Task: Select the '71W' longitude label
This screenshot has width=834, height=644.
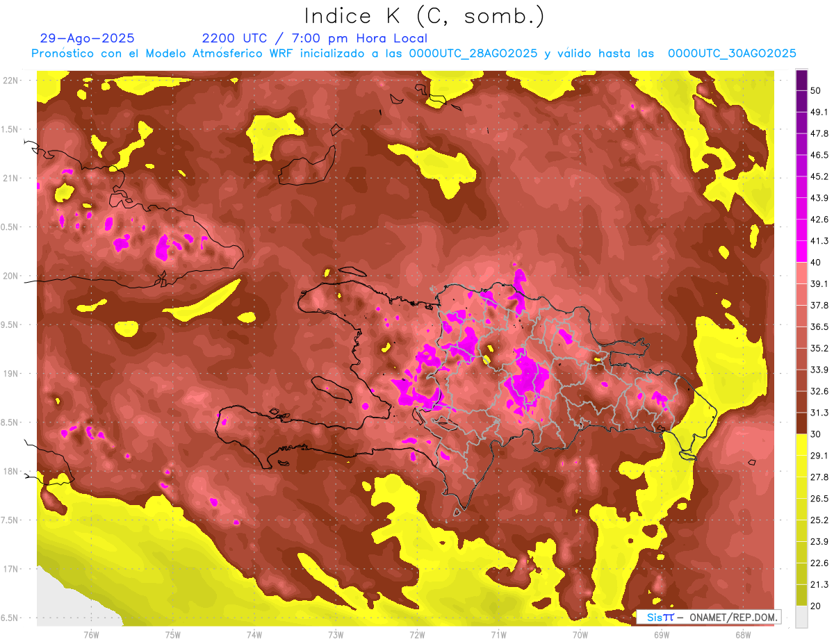Action: click(x=498, y=635)
